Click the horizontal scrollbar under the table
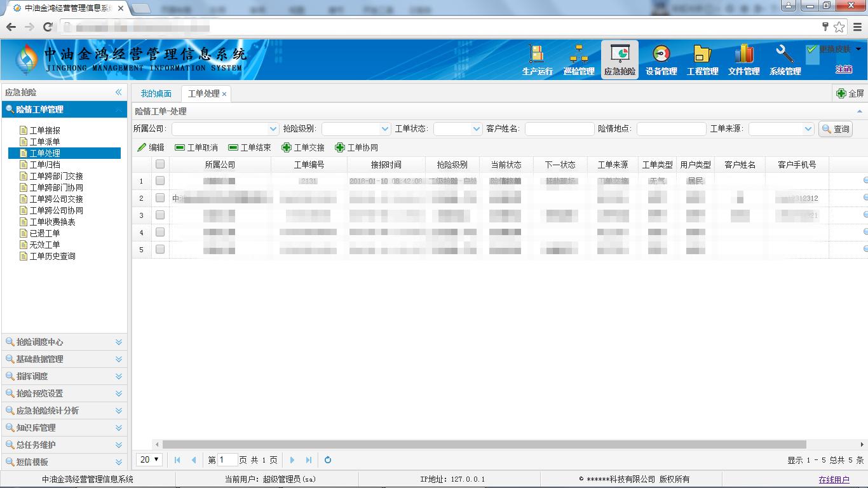The height and width of the screenshot is (488, 868). (483, 445)
